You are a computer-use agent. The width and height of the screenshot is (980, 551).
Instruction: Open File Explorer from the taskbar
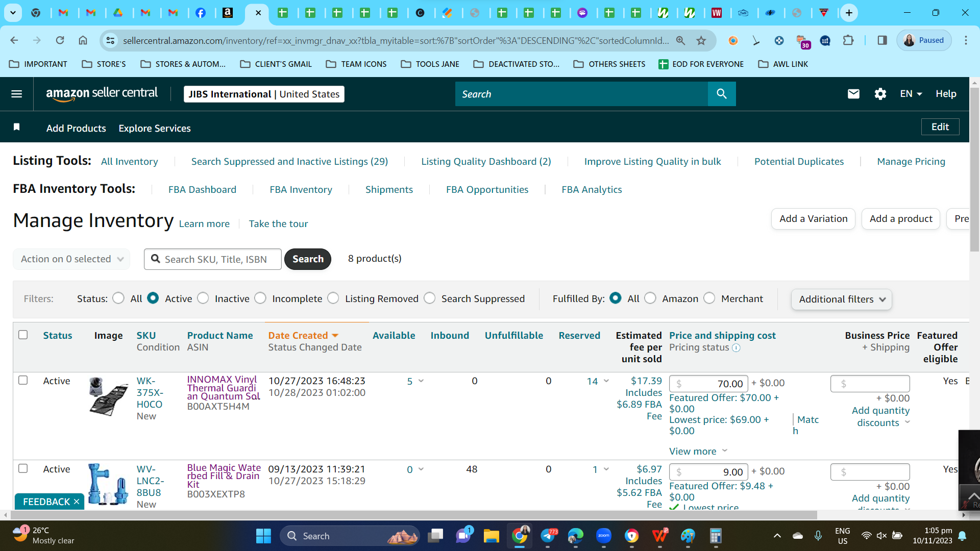pyautogui.click(x=491, y=536)
